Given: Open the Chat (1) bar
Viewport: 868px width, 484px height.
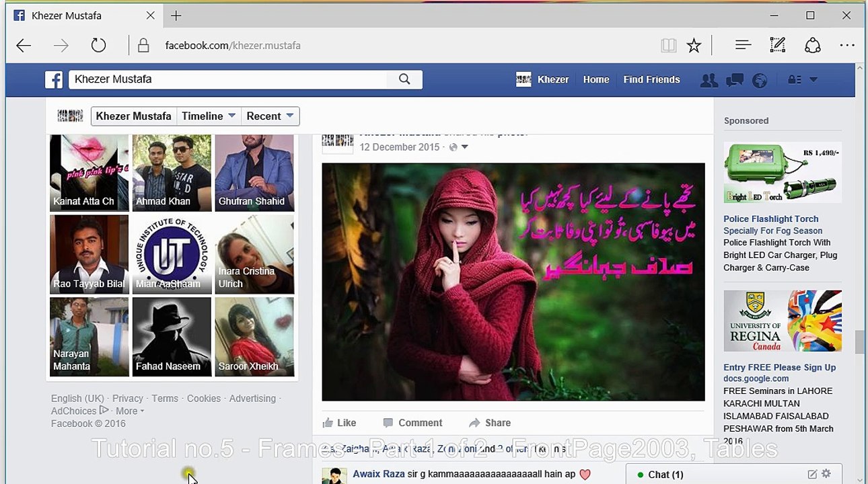Looking at the screenshot, I should coord(733,474).
